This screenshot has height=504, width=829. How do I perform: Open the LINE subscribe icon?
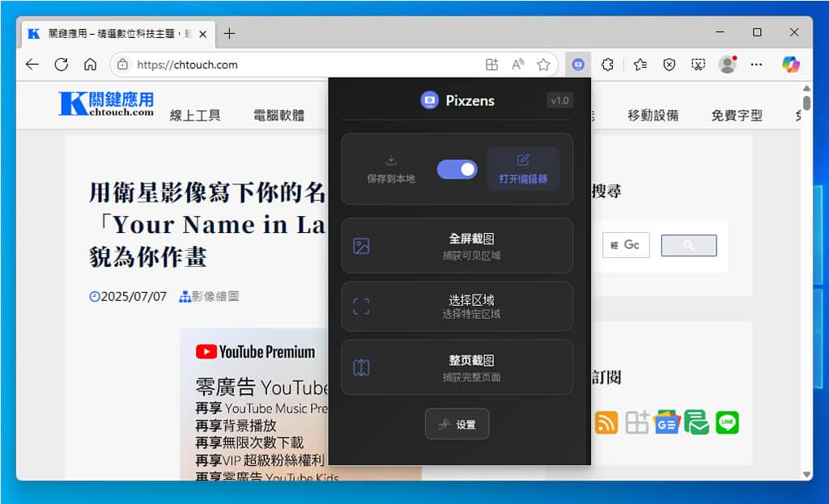click(x=728, y=422)
